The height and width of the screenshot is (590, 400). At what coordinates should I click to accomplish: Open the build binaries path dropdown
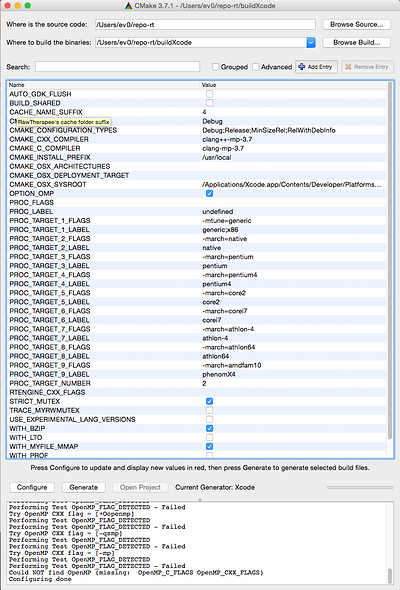pyautogui.click(x=311, y=43)
